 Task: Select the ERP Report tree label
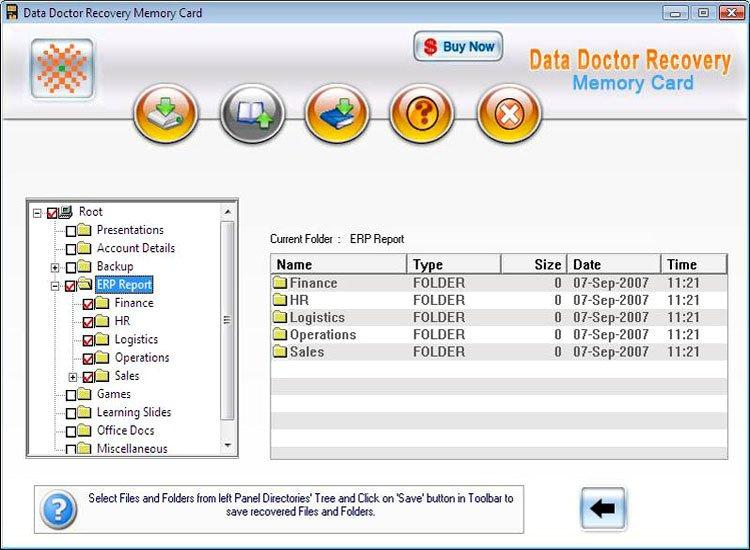[x=124, y=285]
